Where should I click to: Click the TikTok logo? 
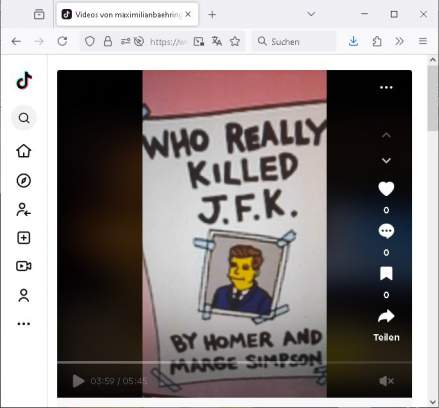tap(24, 81)
